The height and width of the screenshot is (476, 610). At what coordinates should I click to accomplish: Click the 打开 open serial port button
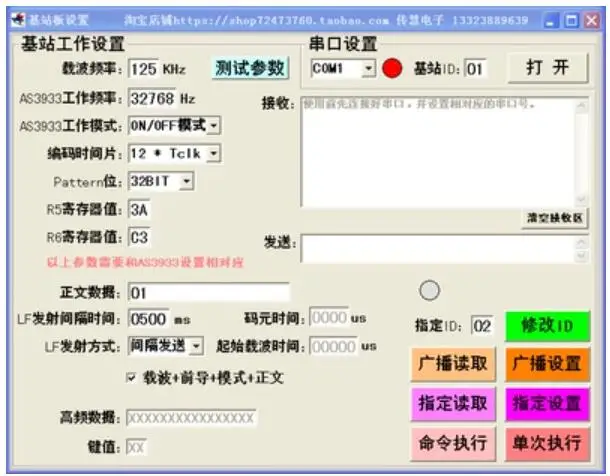tap(548, 68)
